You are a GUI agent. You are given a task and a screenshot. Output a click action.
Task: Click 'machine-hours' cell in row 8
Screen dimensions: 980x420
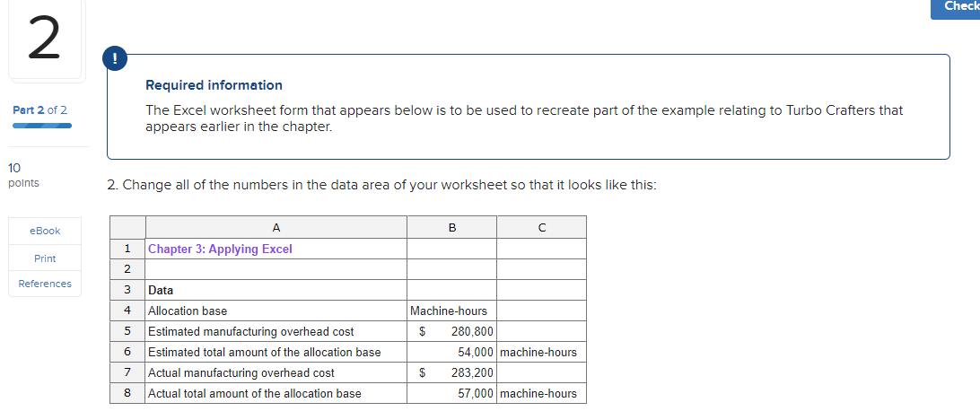(x=542, y=393)
